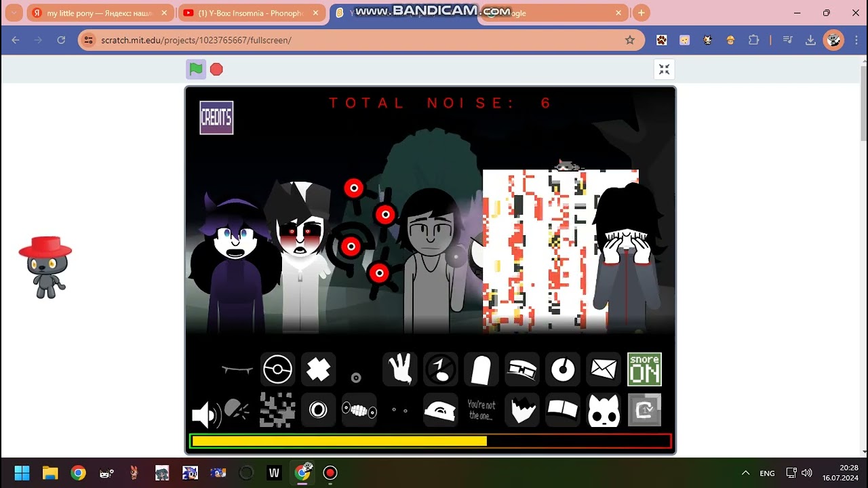868x488 pixels.
Task: Select the gray broken egg icon
Action: [236, 409]
